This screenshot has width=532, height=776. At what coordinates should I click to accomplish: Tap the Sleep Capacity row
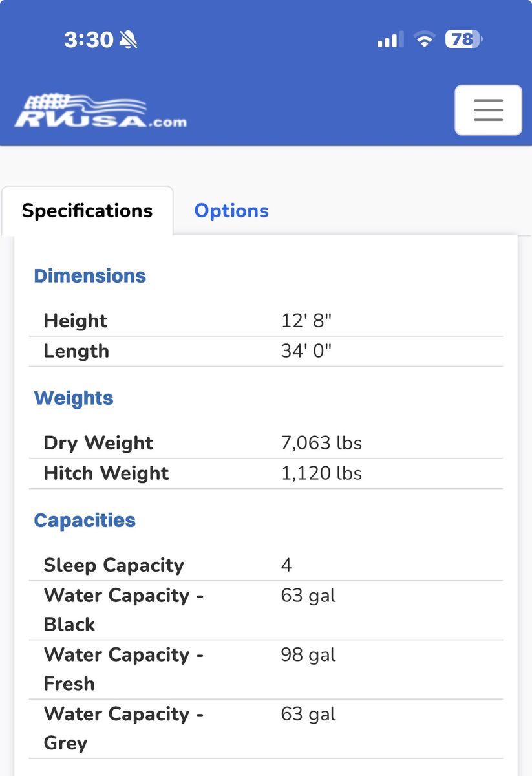coord(266,565)
